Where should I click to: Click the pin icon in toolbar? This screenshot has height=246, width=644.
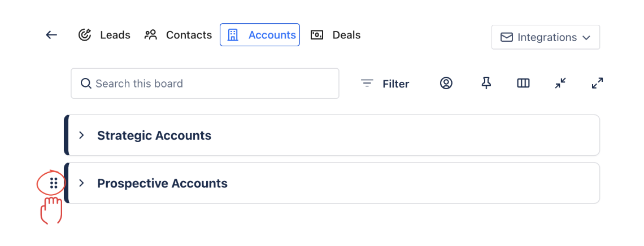pos(486,84)
